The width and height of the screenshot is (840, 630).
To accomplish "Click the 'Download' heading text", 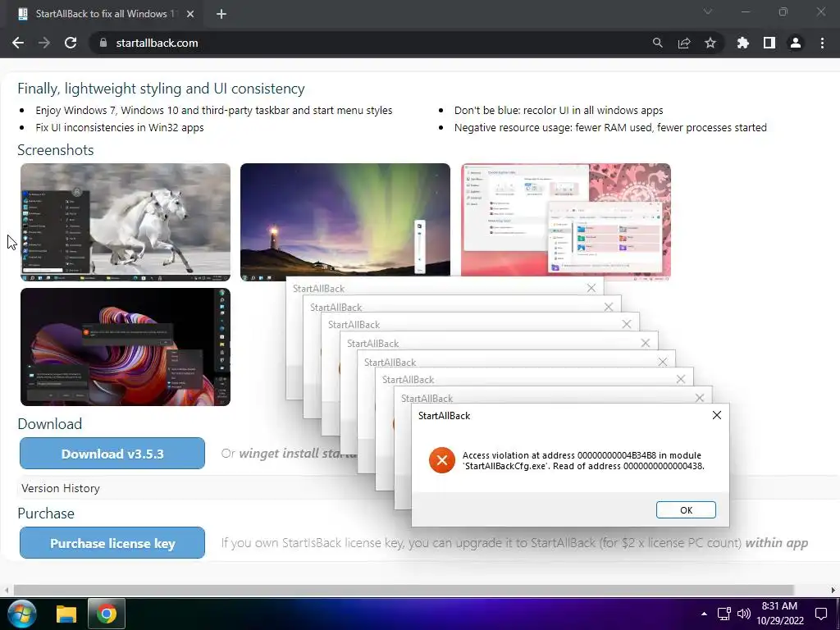I will (x=50, y=424).
